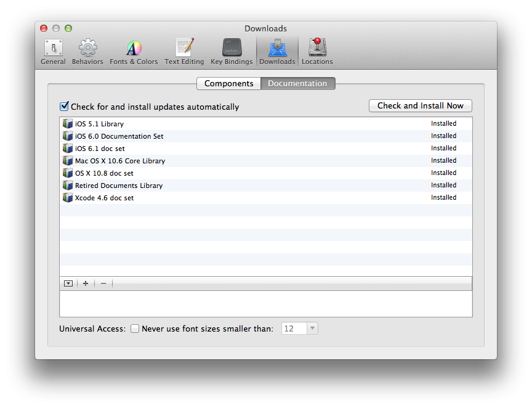Image resolution: width=532 pixels, height=408 pixels.
Task: Select the Retired Documents Library row
Action: pos(265,185)
